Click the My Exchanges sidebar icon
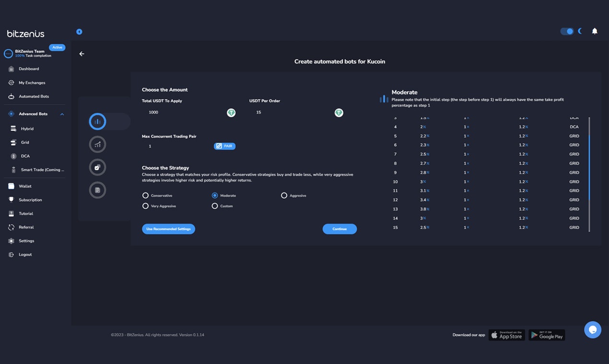This screenshot has width=609, height=364. tap(11, 83)
